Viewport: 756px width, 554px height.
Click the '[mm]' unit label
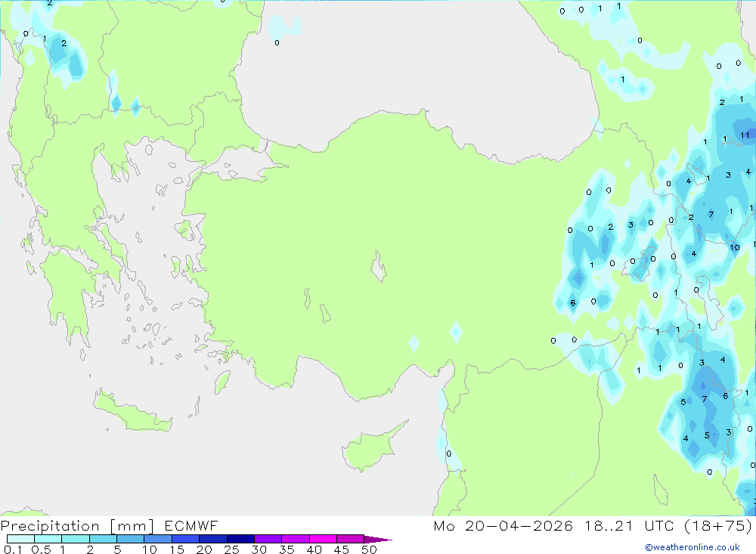click(x=132, y=526)
